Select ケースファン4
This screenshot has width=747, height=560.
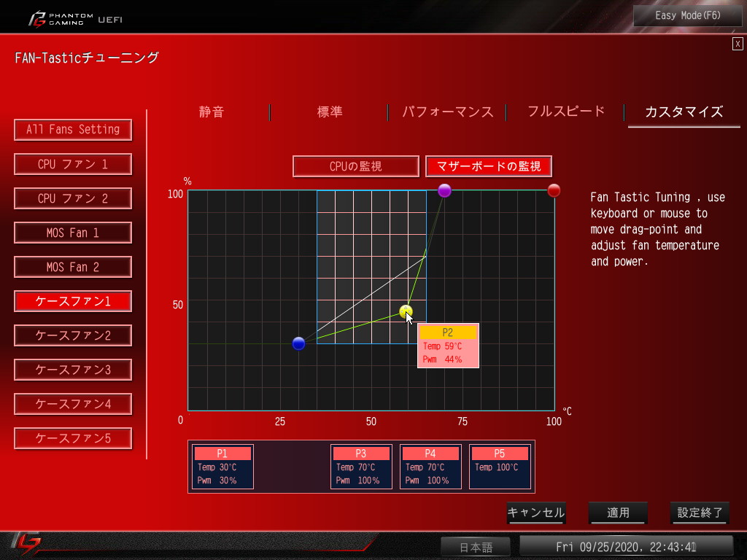[73, 404]
